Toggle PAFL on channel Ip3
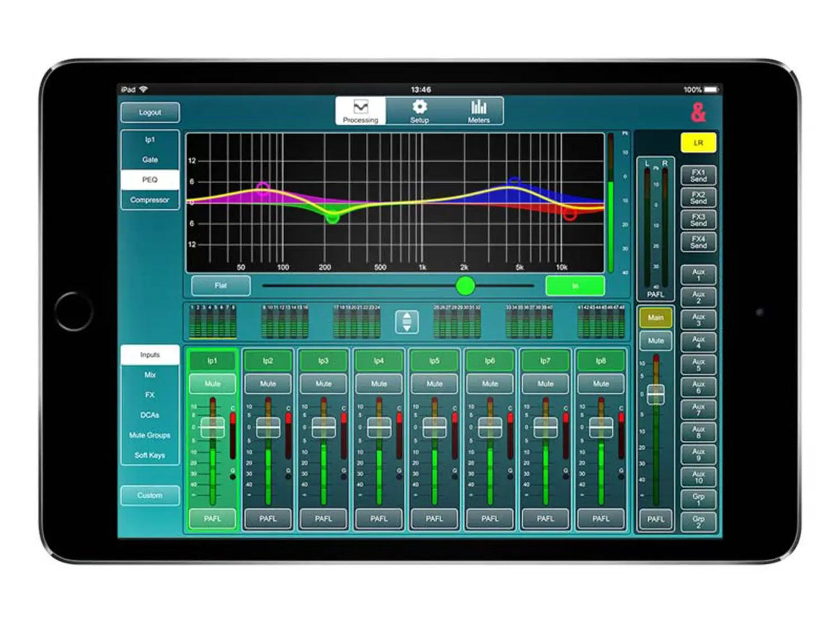The image size is (840, 623). pos(323,518)
